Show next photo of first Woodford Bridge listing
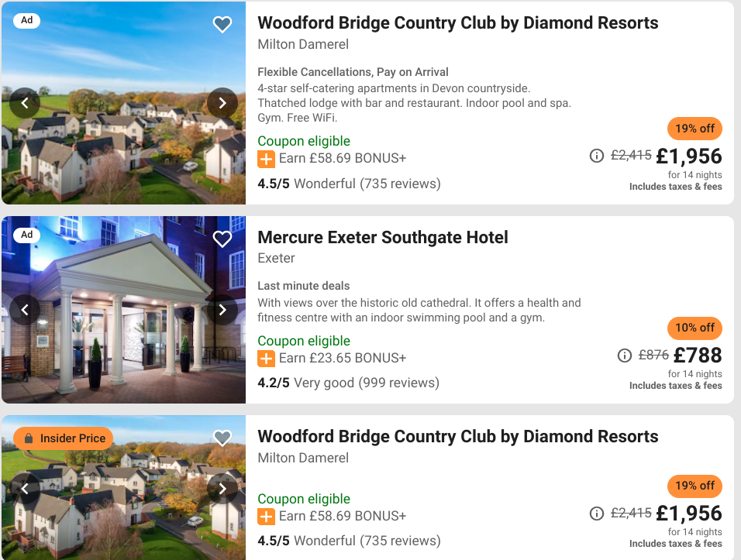The image size is (741, 560). click(222, 103)
